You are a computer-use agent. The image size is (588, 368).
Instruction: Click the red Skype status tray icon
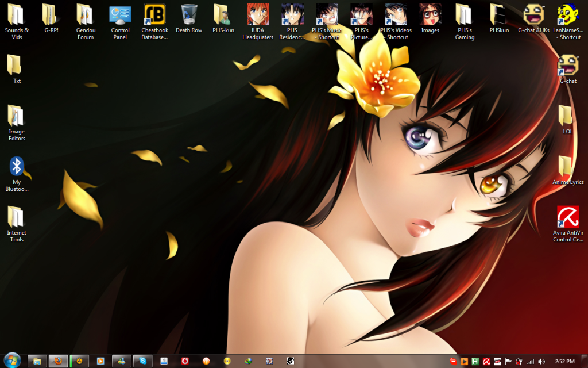point(453,362)
